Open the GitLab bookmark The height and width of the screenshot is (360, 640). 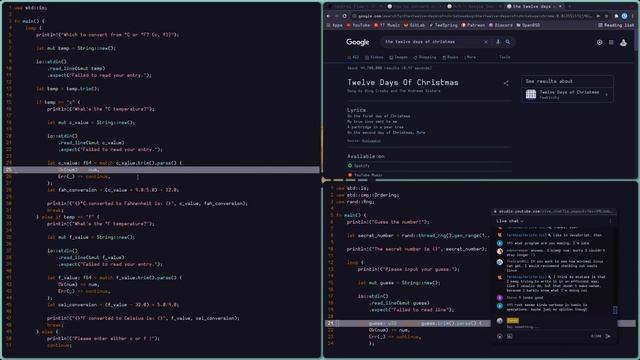tap(414, 25)
